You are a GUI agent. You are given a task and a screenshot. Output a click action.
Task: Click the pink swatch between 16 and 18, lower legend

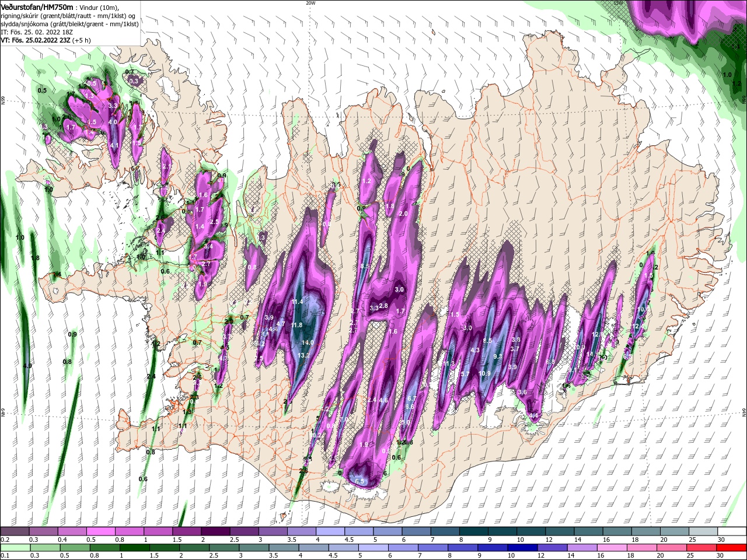(x=612, y=548)
